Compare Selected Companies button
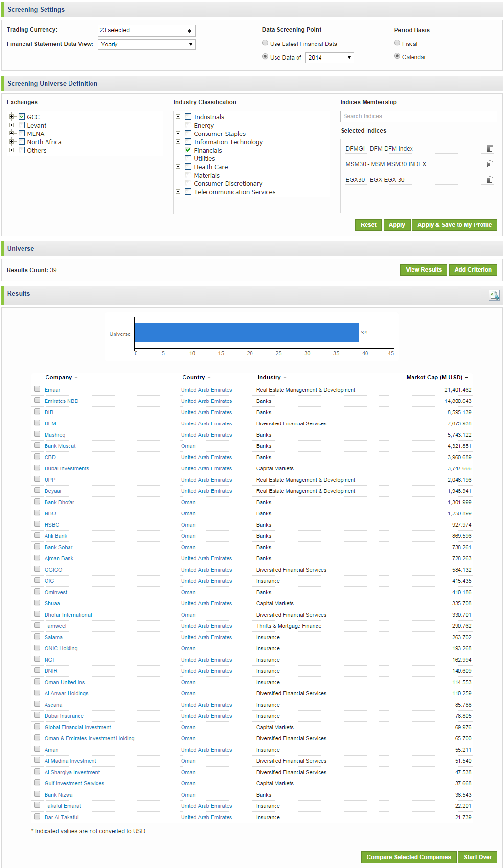Screen dimensions: 504x868 [x=409, y=857]
